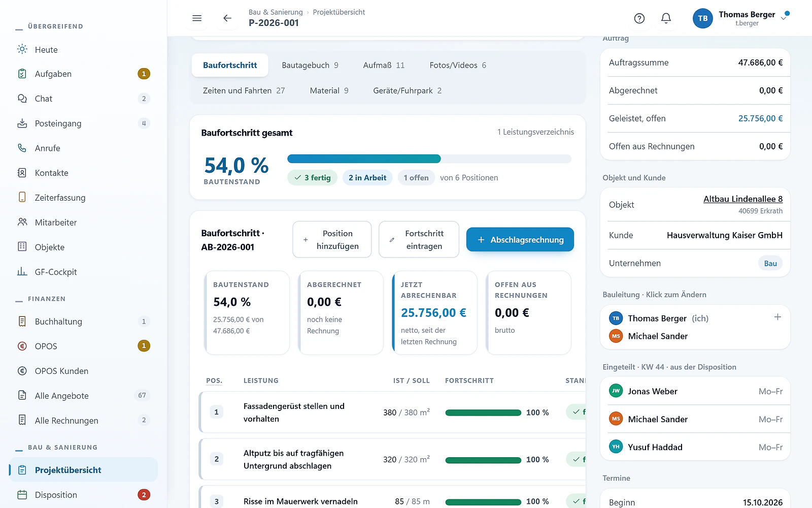Add Bauleitung with plus icon
The image size is (812, 508).
pos(777,317)
